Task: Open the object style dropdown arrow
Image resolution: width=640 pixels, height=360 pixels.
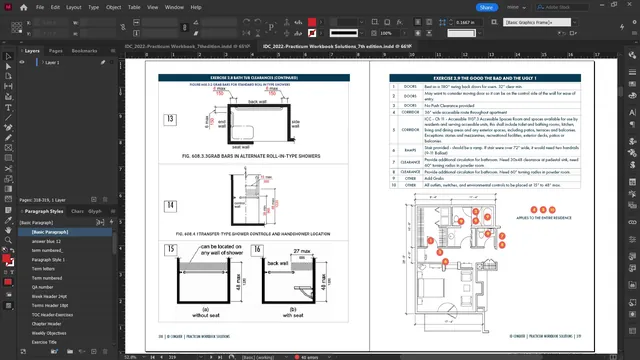Action: (575, 22)
